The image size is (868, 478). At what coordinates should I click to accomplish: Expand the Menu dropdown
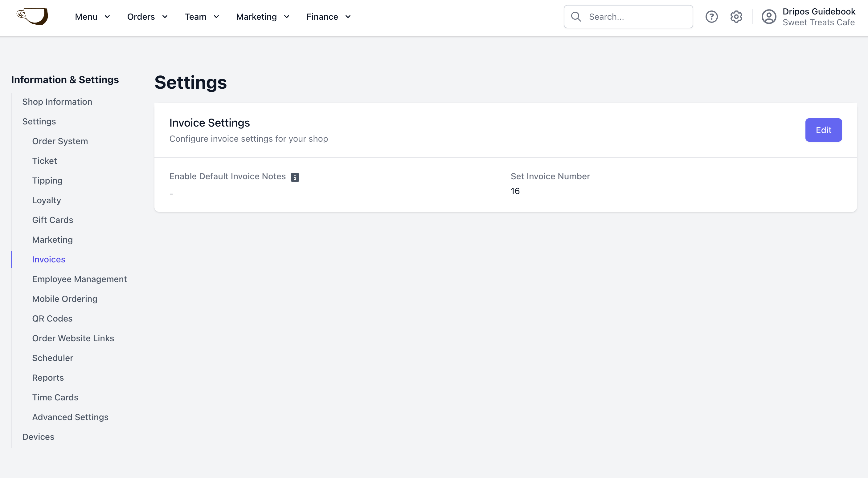93,17
